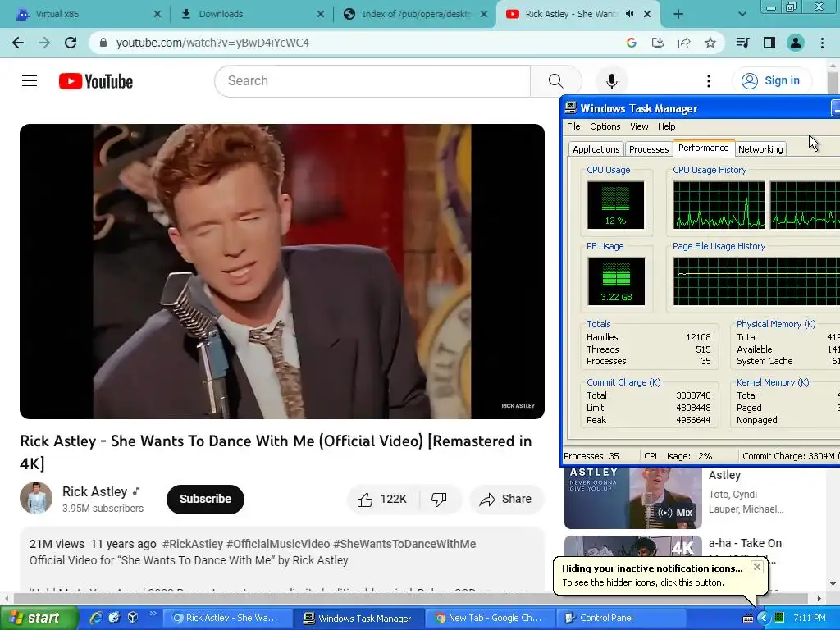View site info lock icon

(103, 43)
